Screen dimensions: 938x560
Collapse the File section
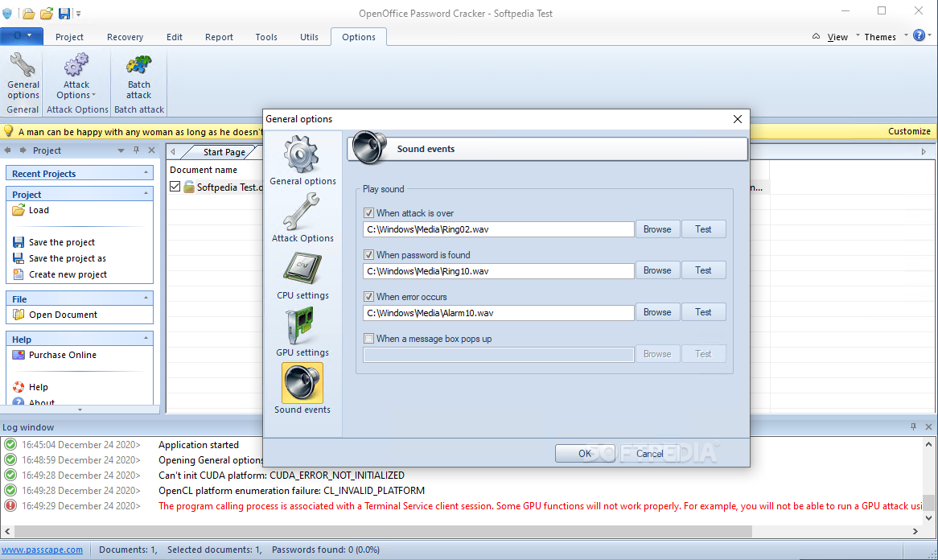click(146, 298)
